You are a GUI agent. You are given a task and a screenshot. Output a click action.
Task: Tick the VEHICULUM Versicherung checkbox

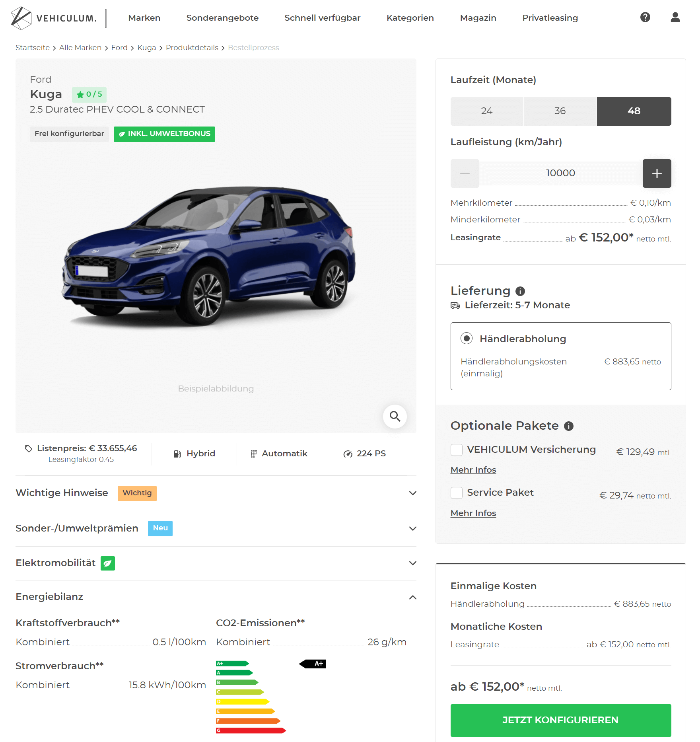(x=457, y=450)
